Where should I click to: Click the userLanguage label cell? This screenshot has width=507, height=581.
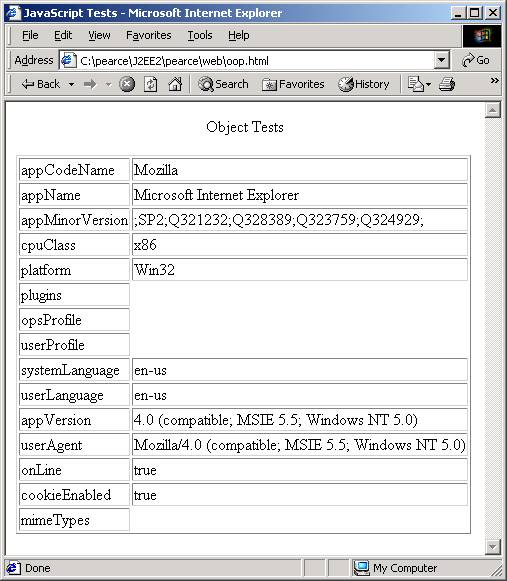[x=74, y=395]
